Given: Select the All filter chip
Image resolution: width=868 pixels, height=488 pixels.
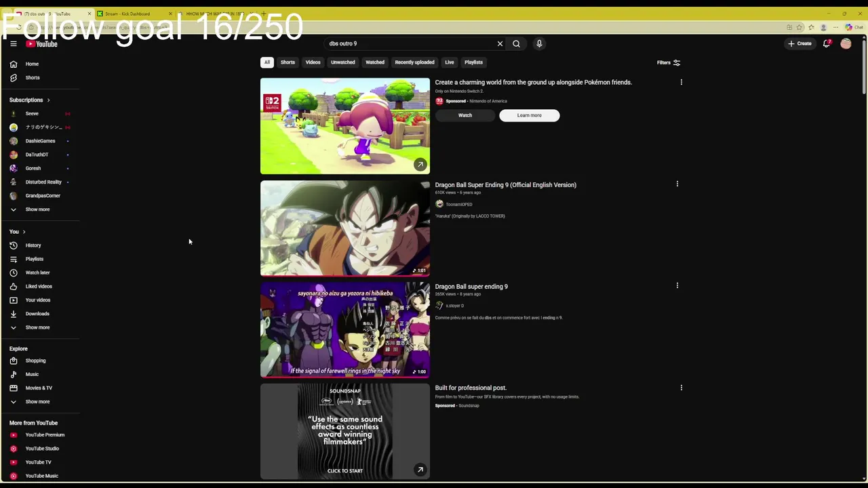Looking at the screenshot, I should tap(267, 62).
